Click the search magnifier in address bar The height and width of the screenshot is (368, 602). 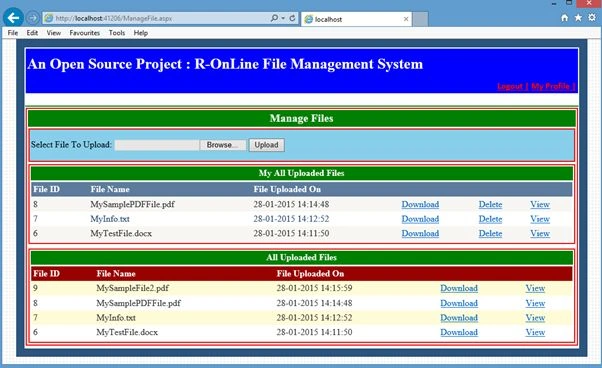tap(274, 18)
